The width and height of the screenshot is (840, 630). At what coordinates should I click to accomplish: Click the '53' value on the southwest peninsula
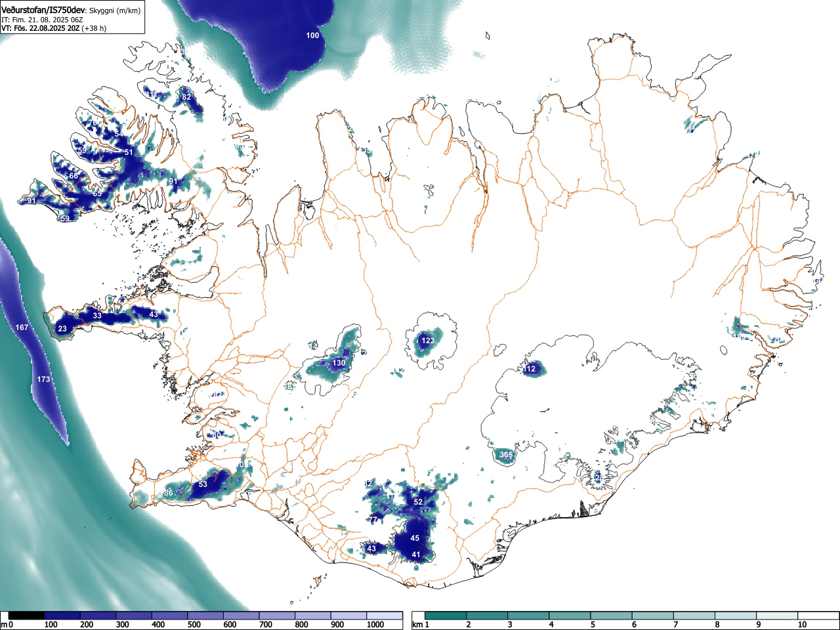[x=203, y=484]
